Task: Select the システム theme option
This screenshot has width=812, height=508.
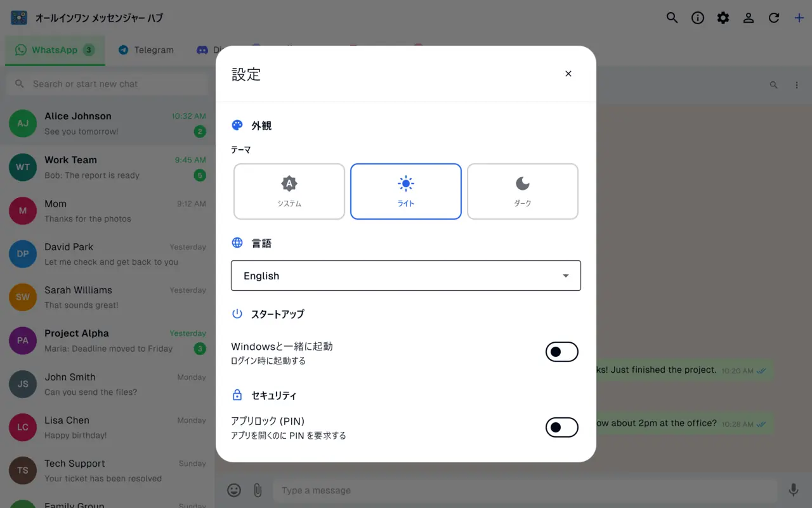Action: (289, 191)
